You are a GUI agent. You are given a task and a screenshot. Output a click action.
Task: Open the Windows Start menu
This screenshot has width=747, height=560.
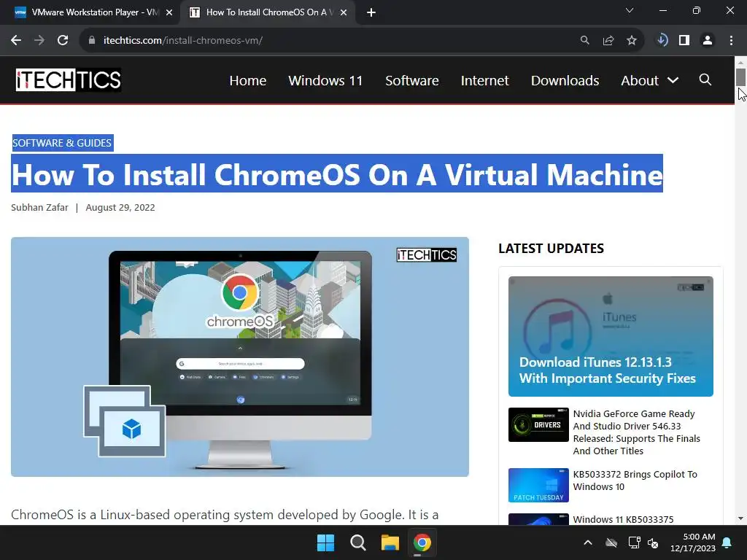[326, 542]
